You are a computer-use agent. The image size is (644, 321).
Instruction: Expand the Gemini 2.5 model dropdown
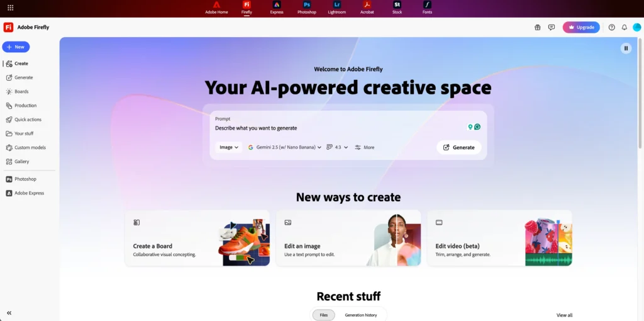point(285,147)
